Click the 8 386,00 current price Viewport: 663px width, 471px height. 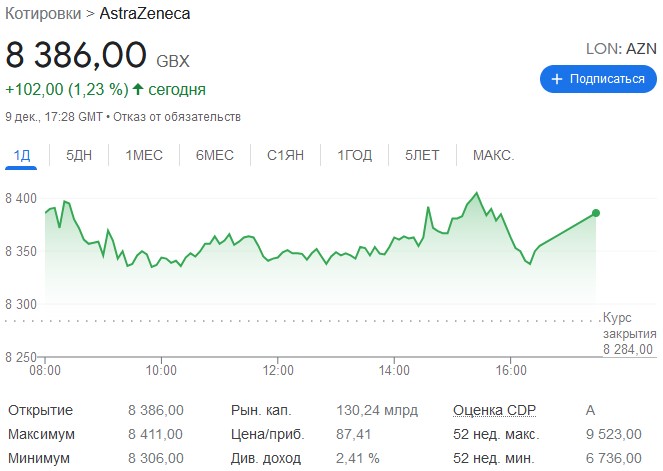pyautogui.click(x=76, y=55)
